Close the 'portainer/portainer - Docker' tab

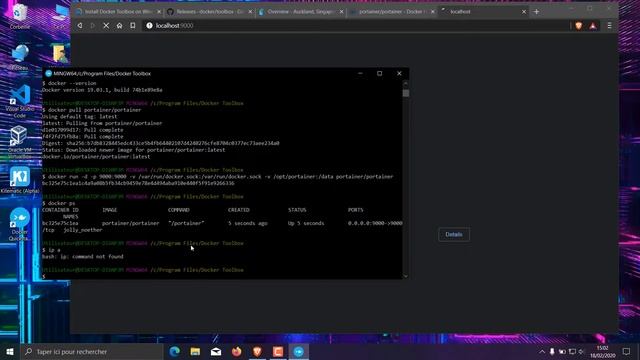[x=433, y=12]
